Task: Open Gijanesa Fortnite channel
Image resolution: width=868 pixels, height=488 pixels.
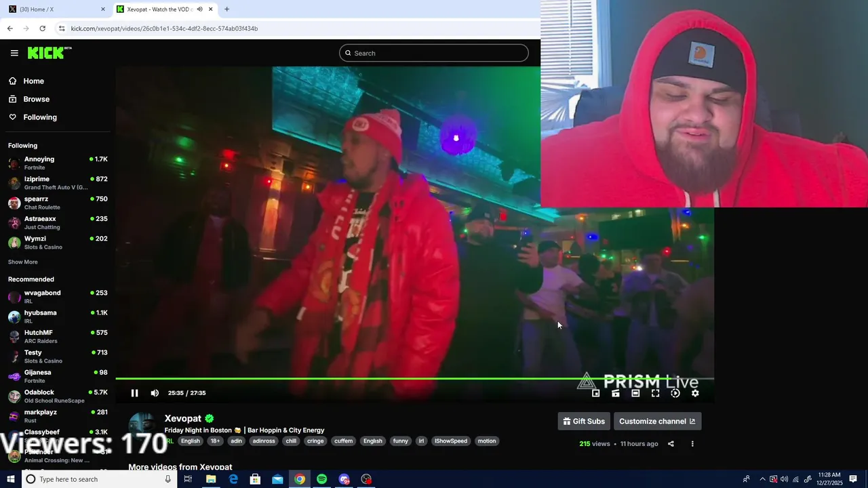Action: [x=58, y=376]
